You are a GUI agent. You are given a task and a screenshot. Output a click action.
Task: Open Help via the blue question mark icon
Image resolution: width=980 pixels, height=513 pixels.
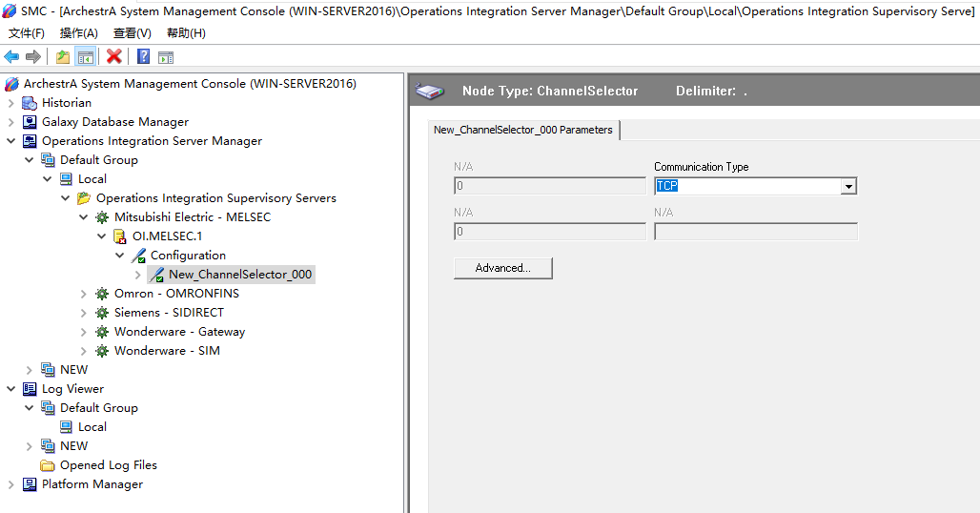(x=143, y=57)
